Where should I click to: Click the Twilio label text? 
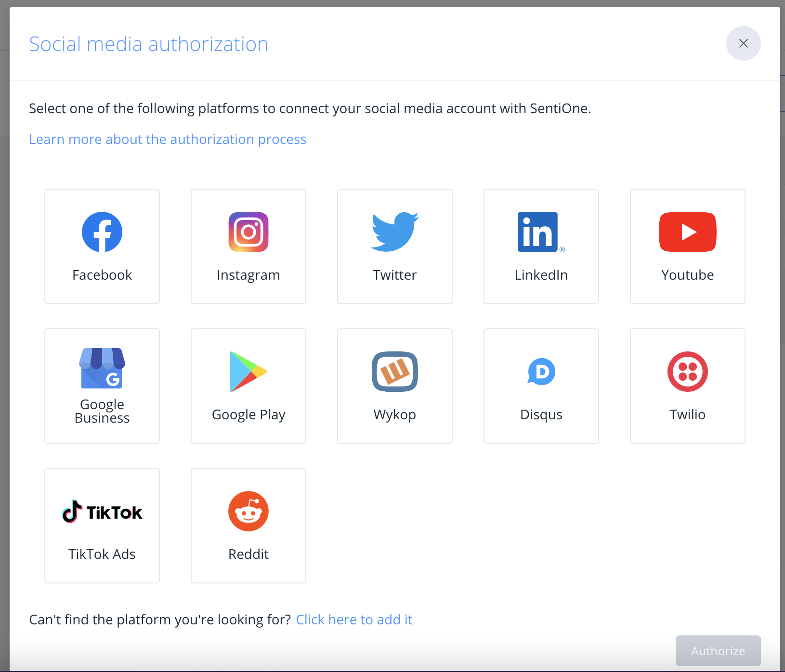point(688,414)
